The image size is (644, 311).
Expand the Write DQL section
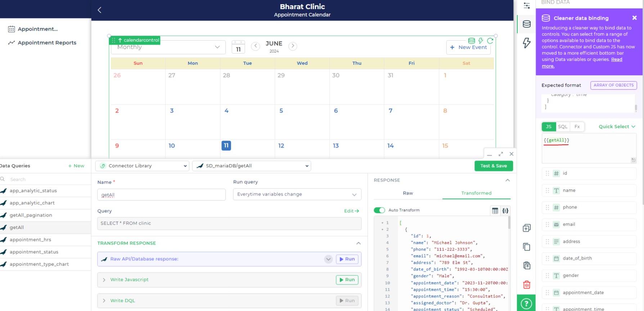(104, 301)
